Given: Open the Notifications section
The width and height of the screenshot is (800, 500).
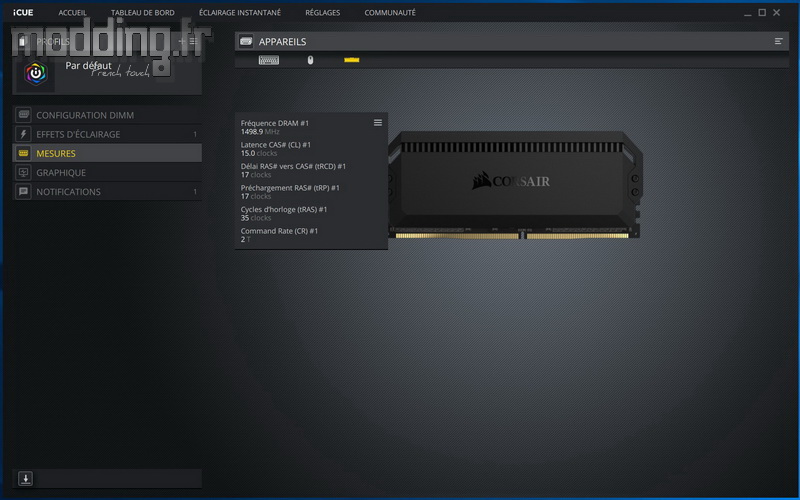Looking at the screenshot, I should [x=107, y=192].
